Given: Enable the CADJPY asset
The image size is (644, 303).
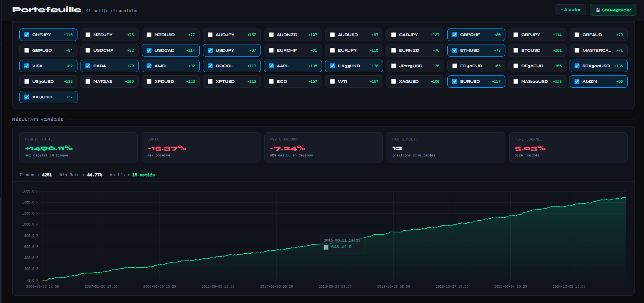Looking at the screenshot, I should click(394, 35).
